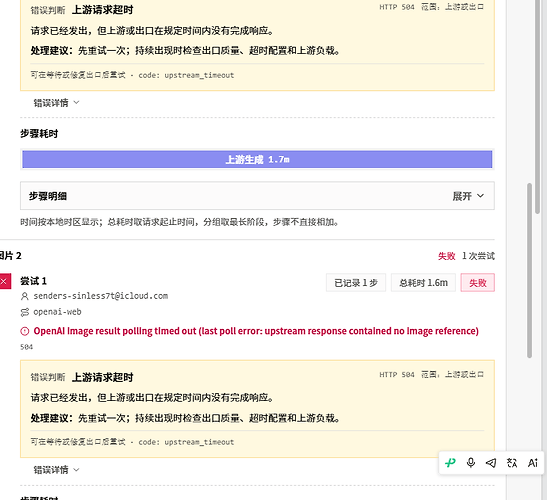Click the paper plane send icon
The width and height of the screenshot is (547, 500).
click(491, 463)
